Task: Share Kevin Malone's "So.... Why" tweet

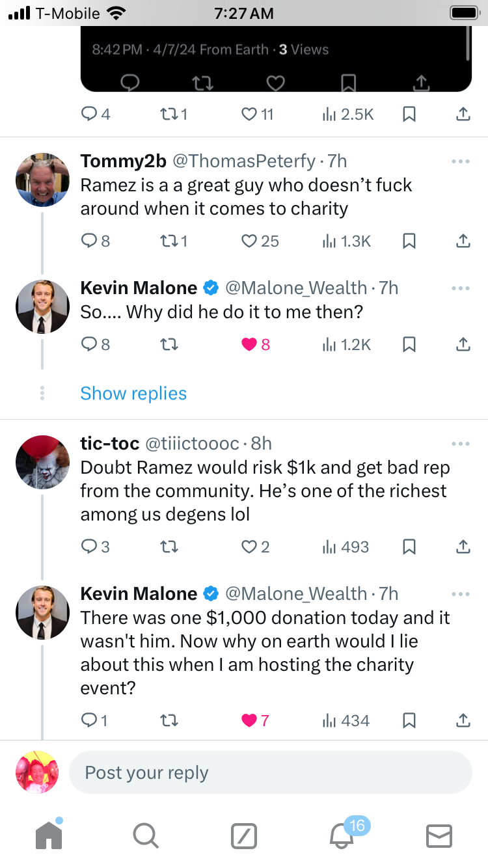Action: coord(463,344)
